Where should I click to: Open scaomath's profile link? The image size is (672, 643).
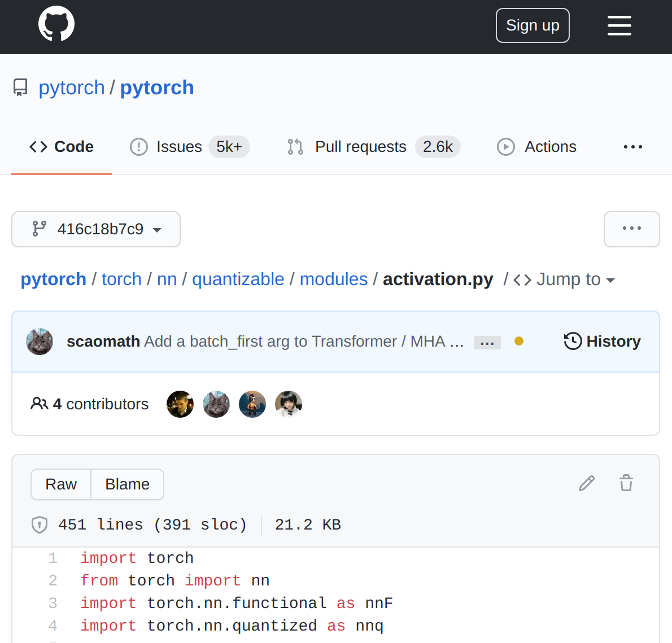tap(103, 342)
